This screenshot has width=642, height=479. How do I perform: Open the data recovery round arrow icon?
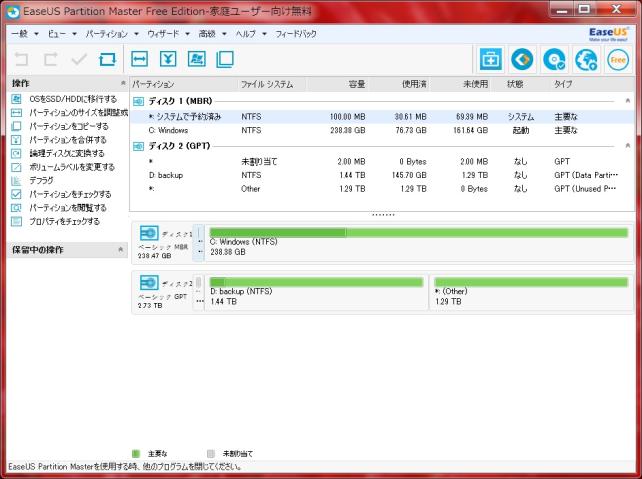522,60
